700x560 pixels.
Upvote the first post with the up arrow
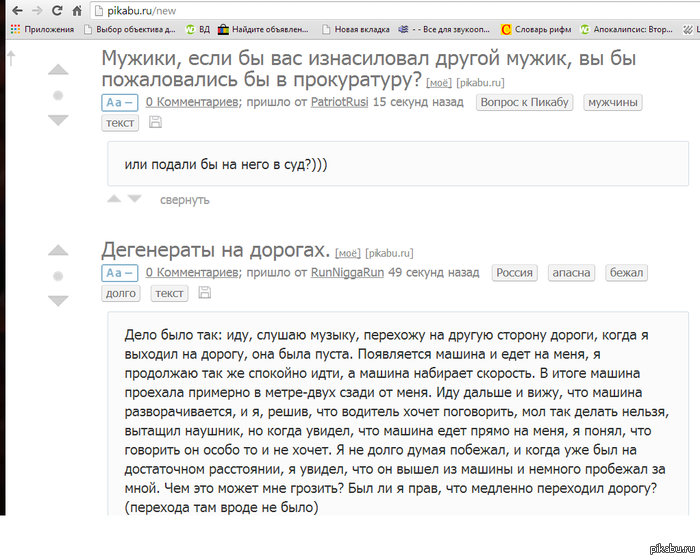tap(58, 71)
